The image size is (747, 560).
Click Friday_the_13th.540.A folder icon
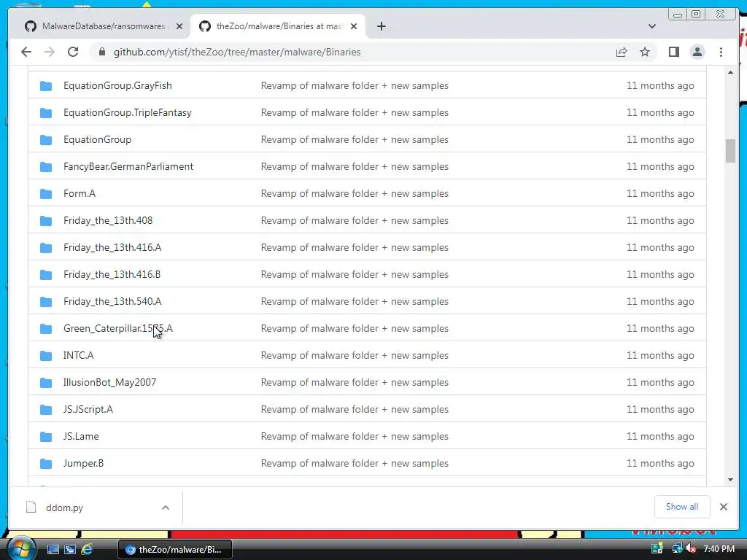point(46,301)
